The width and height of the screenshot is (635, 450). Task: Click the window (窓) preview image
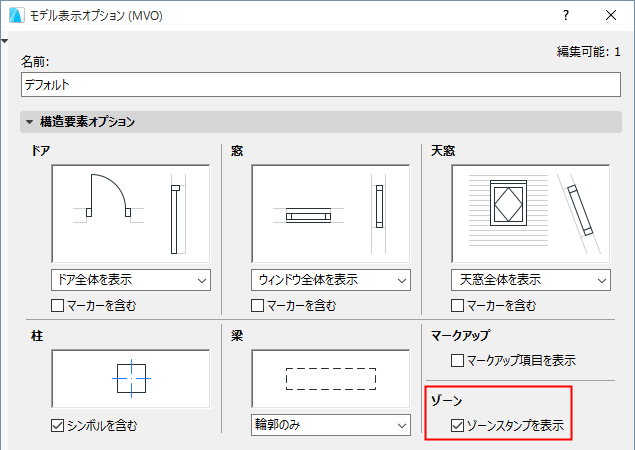tap(331, 214)
